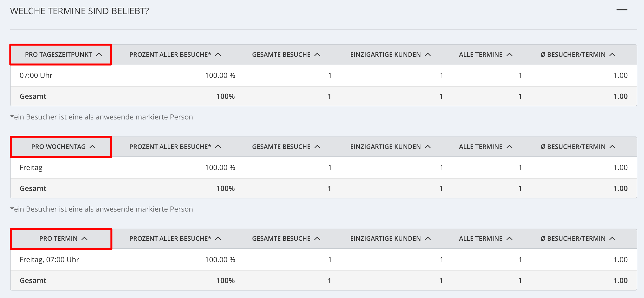Select the Freitag row
Image resolution: width=644 pixels, height=298 pixels.
point(323,167)
